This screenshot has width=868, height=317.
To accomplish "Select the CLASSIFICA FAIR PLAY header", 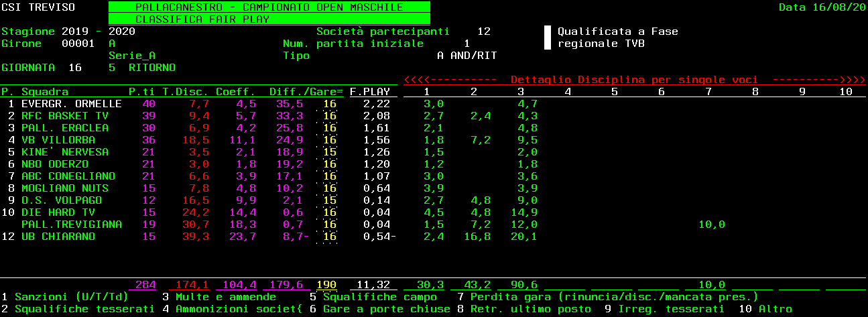I will click(x=269, y=19).
